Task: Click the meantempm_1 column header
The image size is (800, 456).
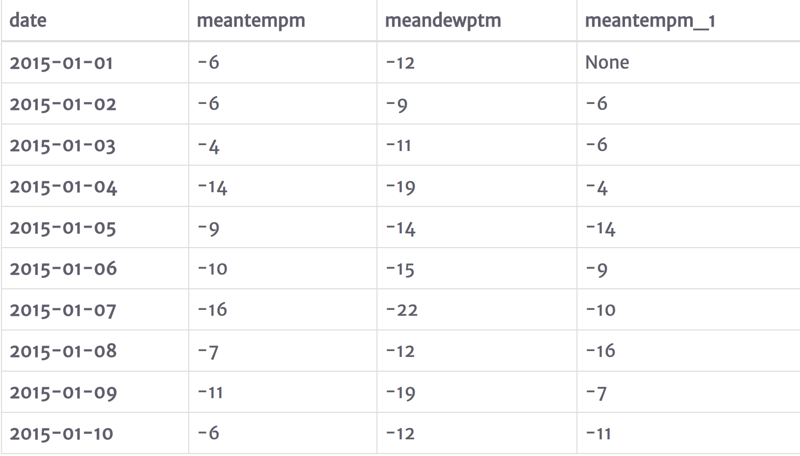Action: tap(638, 21)
